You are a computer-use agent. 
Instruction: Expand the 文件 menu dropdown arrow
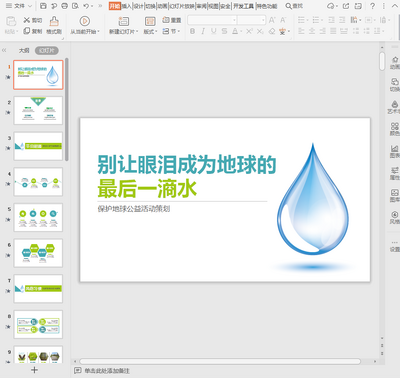tap(29, 6)
